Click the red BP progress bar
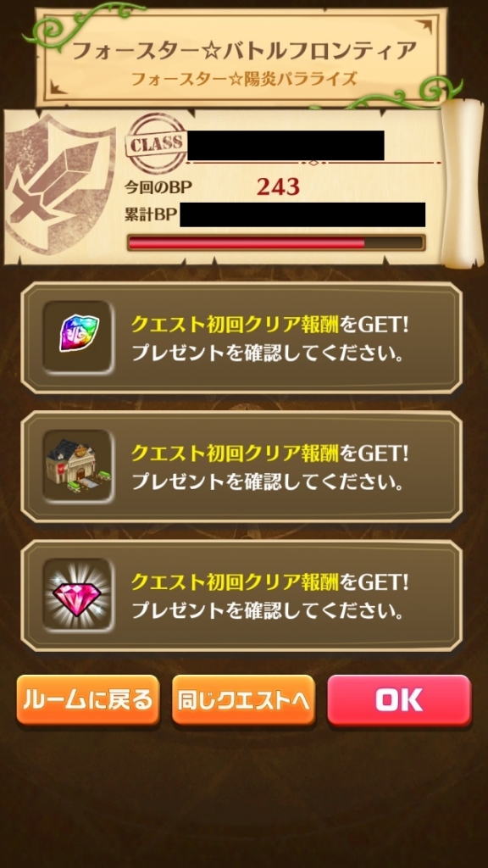The height and width of the screenshot is (868, 488). click(276, 242)
